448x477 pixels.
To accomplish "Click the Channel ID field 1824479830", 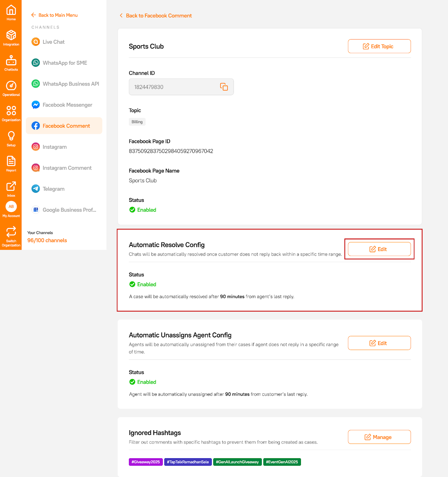I will 181,87.
